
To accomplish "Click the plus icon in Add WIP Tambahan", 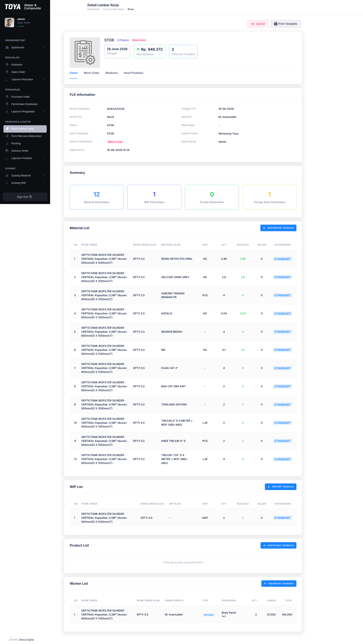I will click(268, 487).
